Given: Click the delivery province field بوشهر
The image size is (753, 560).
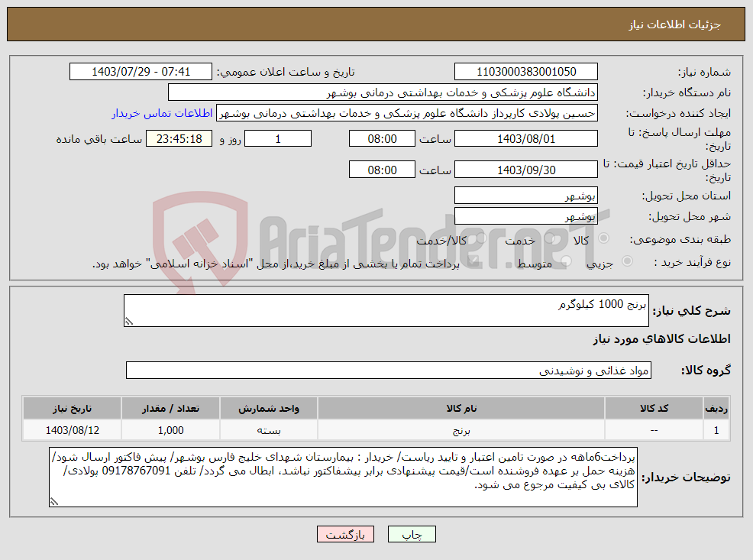Looking at the screenshot, I should coord(526,196).
